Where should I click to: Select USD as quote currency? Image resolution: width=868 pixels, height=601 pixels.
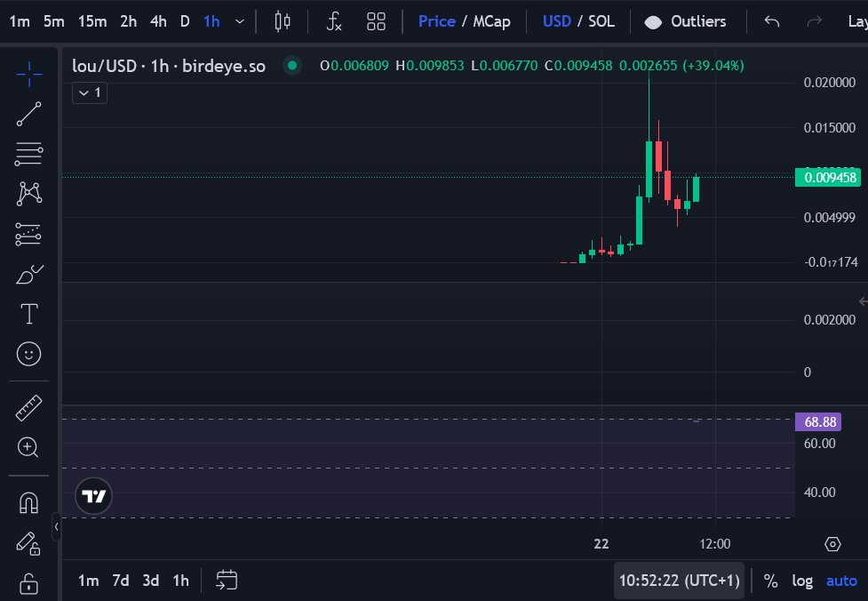(556, 21)
